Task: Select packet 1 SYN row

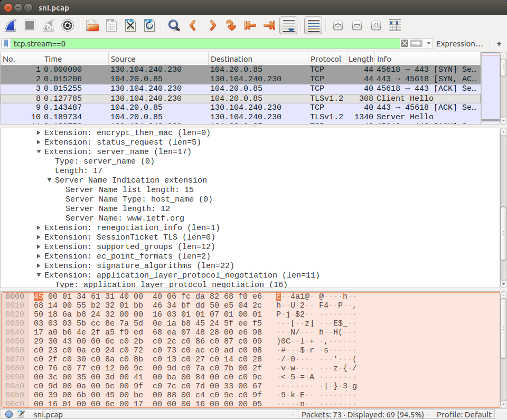Action: (240, 70)
